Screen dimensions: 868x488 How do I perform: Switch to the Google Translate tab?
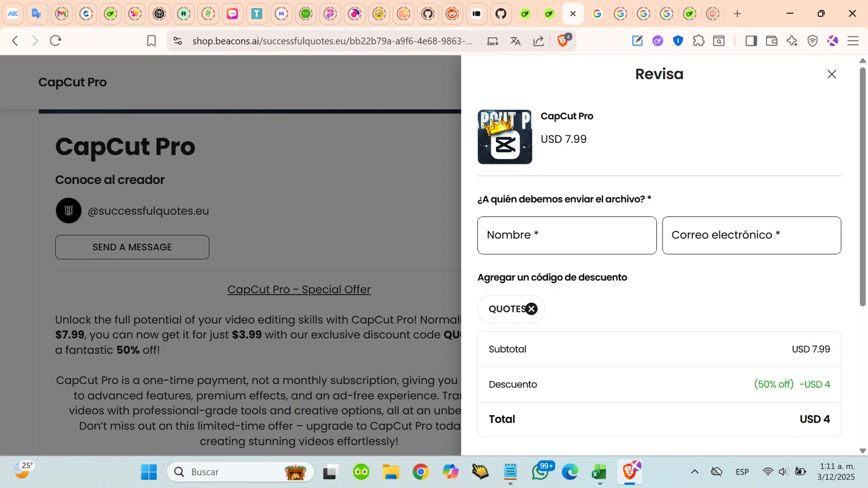point(37,13)
